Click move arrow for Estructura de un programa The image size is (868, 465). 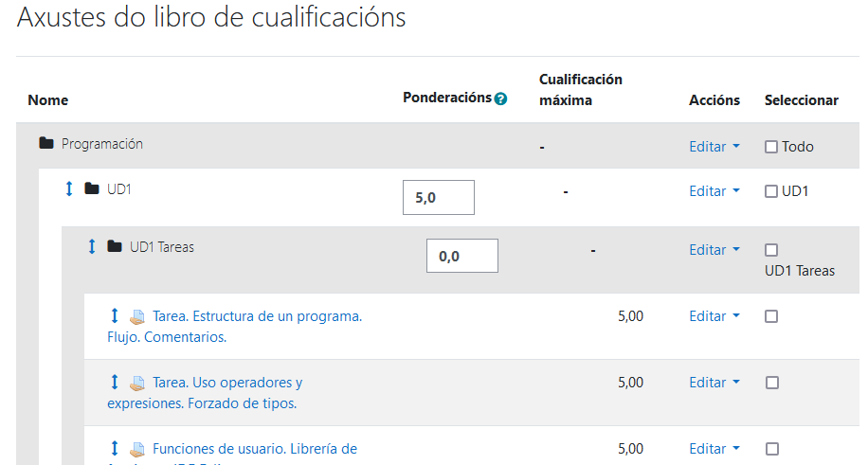(115, 315)
